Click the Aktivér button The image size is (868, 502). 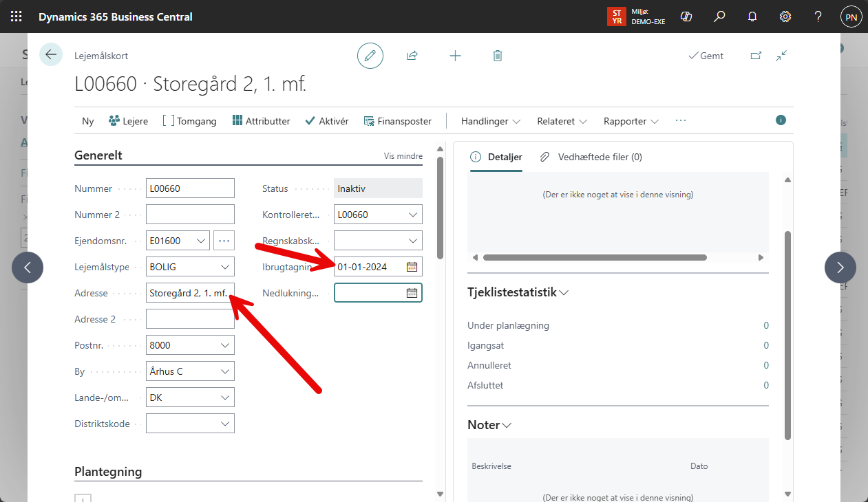pos(326,121)
